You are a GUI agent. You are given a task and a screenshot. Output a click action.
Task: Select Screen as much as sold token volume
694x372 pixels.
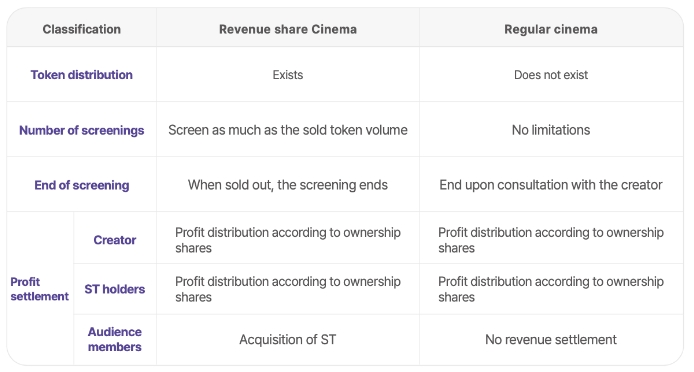[x=288, y=130]
